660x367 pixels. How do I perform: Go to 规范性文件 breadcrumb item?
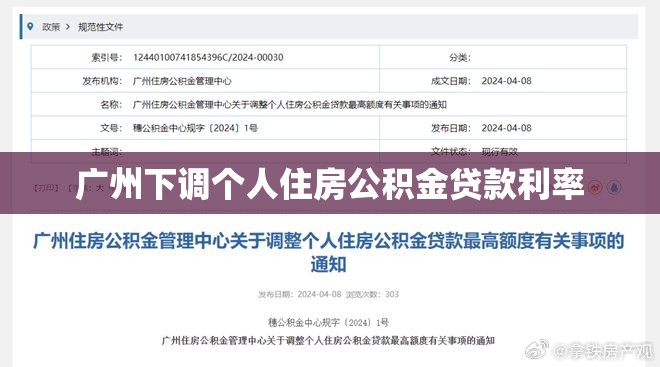100,27
